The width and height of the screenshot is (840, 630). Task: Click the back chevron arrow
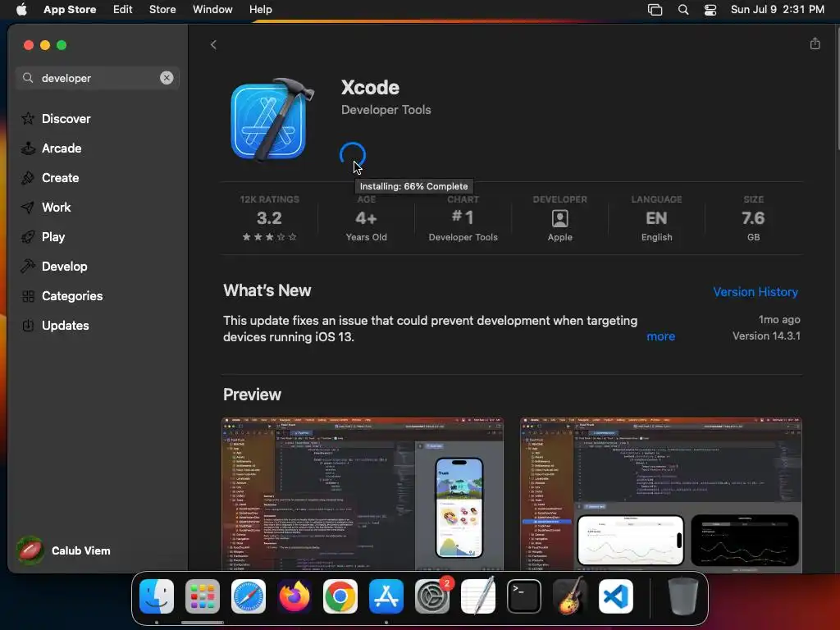pos(213,44)
